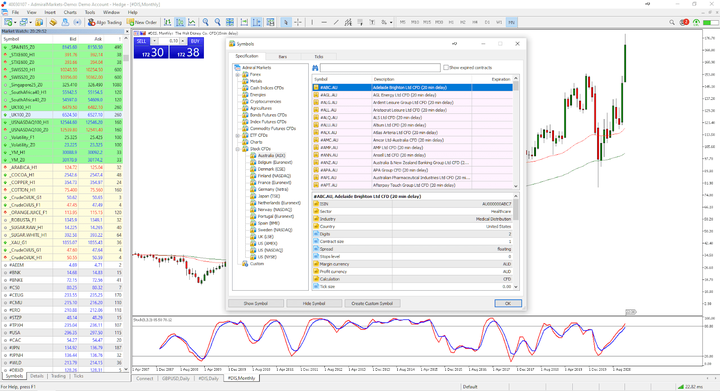Viewport: 720px width, 391px height.
Task: Open the Profiles dropdown arrow
Action: tap(30, 22)
